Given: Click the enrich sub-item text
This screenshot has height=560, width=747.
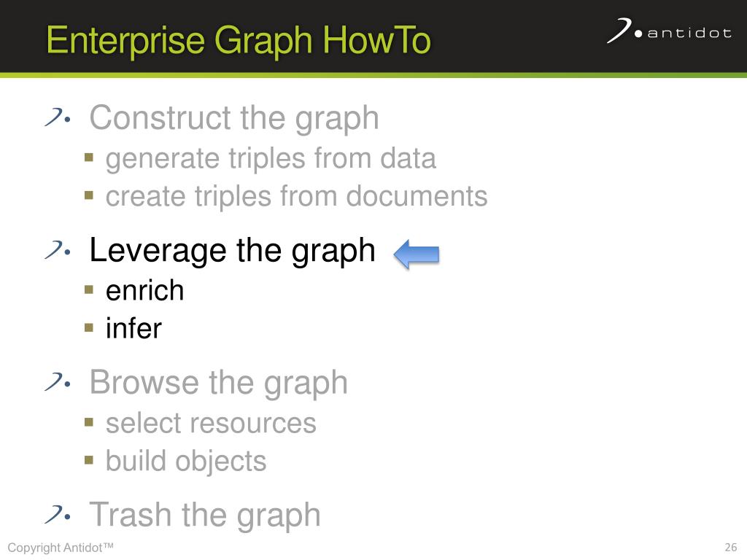Looking at the screenshot, I should (x=145, y=290).
